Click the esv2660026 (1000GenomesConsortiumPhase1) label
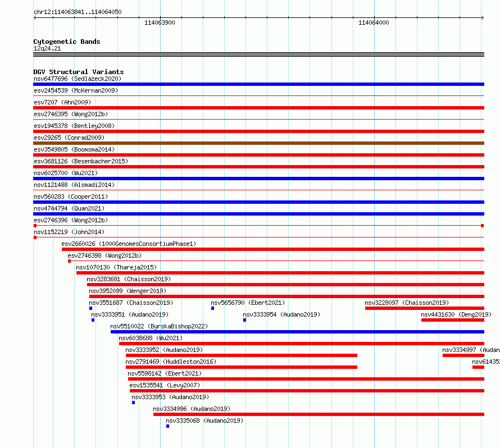This screenshot has width=500, height=448. click(x=129, y=244)
